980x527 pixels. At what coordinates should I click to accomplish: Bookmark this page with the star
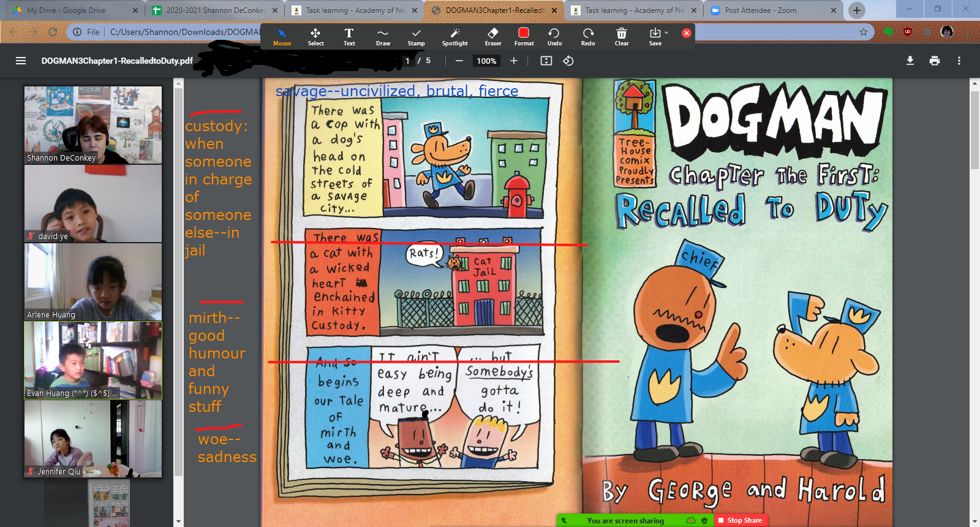(x=864, y=32)
